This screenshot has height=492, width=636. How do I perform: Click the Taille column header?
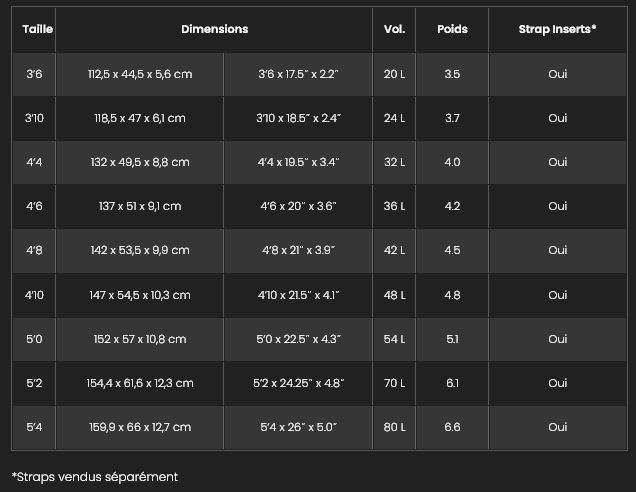[37, 30]
